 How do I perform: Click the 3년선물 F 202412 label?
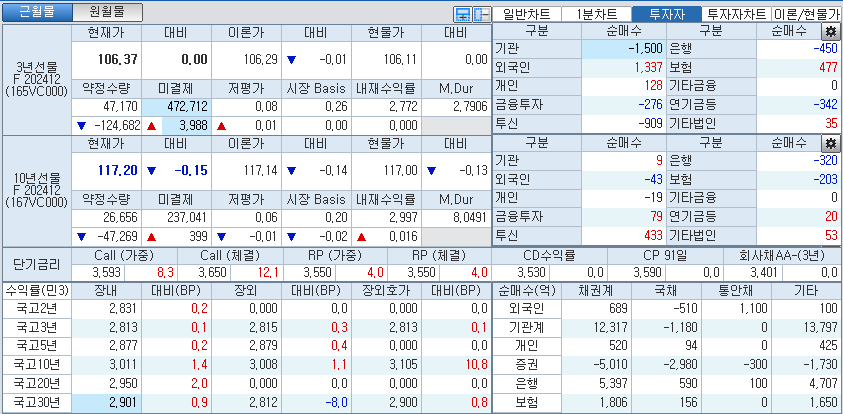[x=37, y=80]
